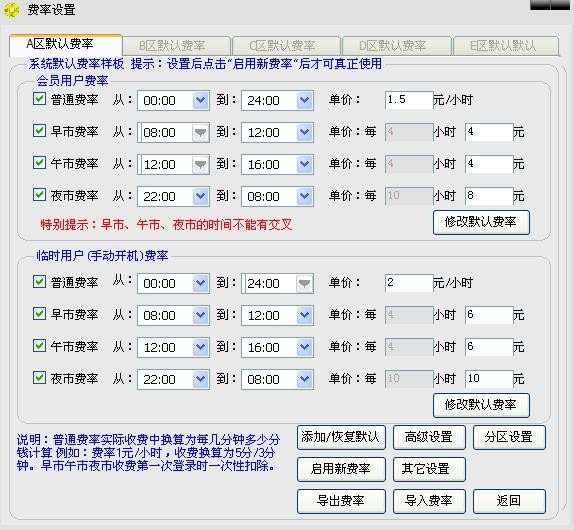The width and height of the screenshot is (574, 530).
Task: Click 导入费率 import rates button
Action: point(429,501)
